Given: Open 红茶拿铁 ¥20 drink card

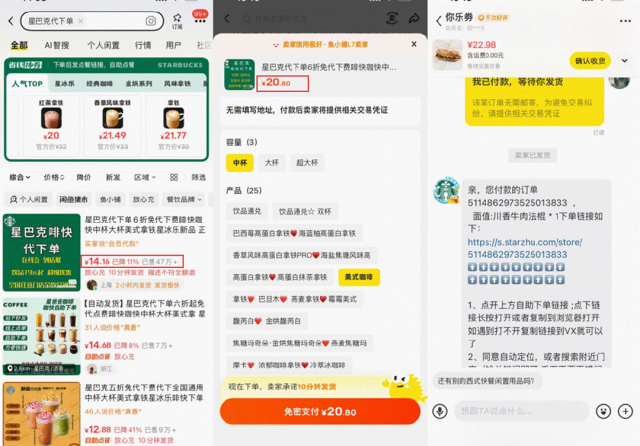Looking at the screenshot, I should 51,126.
